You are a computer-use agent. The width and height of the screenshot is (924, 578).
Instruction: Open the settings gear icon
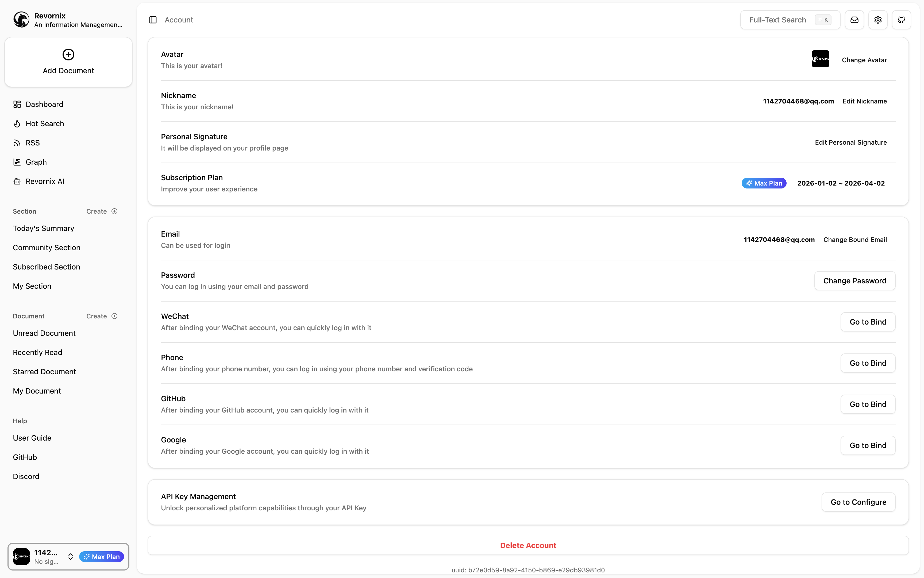tap(878, 20)
